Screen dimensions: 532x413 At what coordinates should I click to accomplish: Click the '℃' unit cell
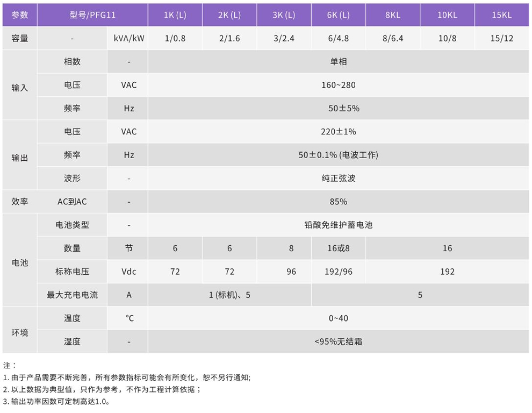[128, 318]
